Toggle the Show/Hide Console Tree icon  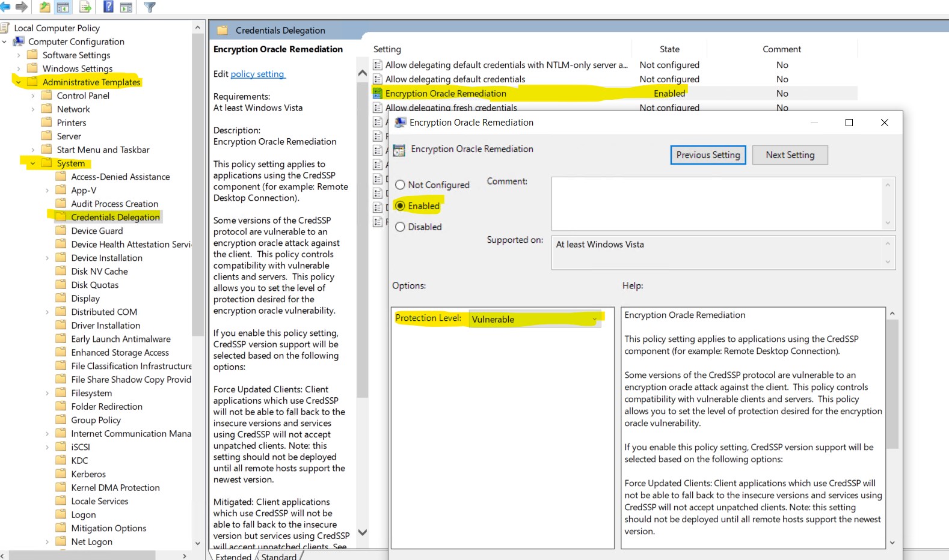coord(63,7)
